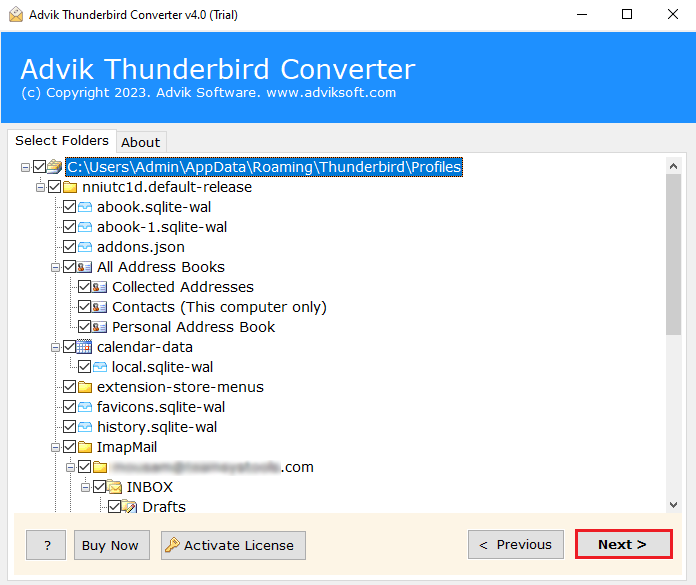
Task: Select the abook-1.sqlite-wal row
Action: pos(162,227)
